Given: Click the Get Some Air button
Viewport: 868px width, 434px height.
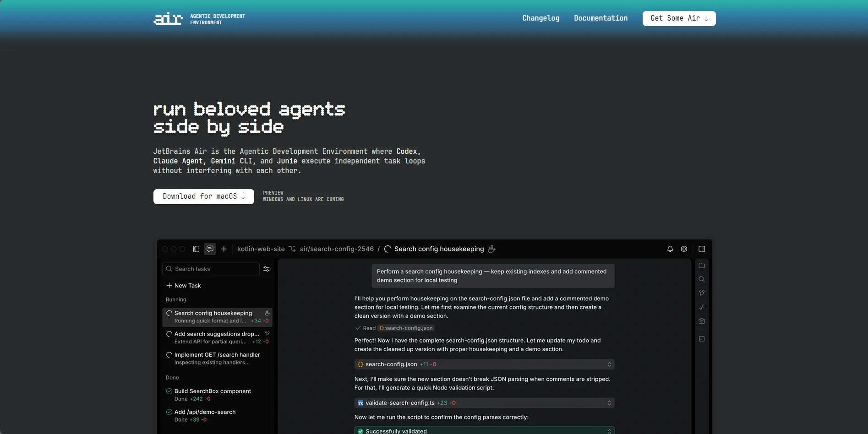Looking at the screenshot, I should click(x=679, y=18).
